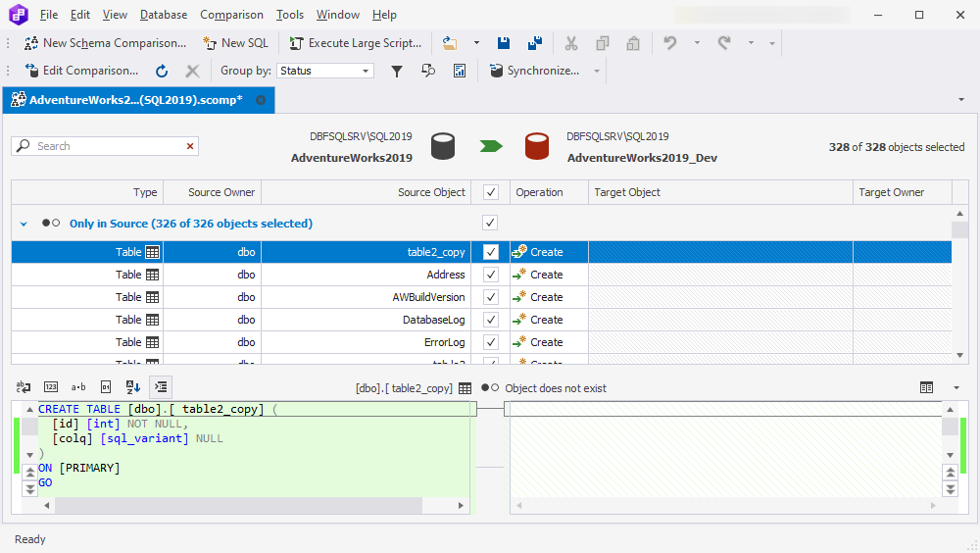The width and height of the screenshot is (980, 553).
Task: Click the icon right of the filter funnel
Action: pyautogui.click(x=428, y=71)
